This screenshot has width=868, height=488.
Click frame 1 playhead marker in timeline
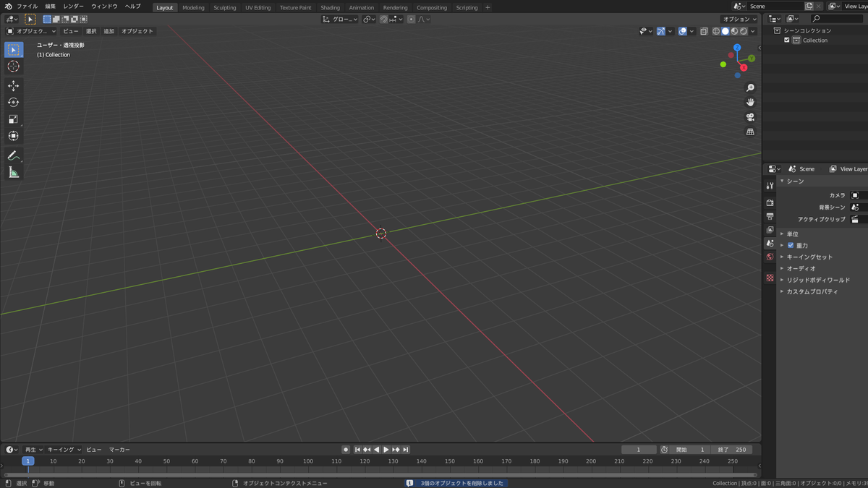click(x=28, y=461)
